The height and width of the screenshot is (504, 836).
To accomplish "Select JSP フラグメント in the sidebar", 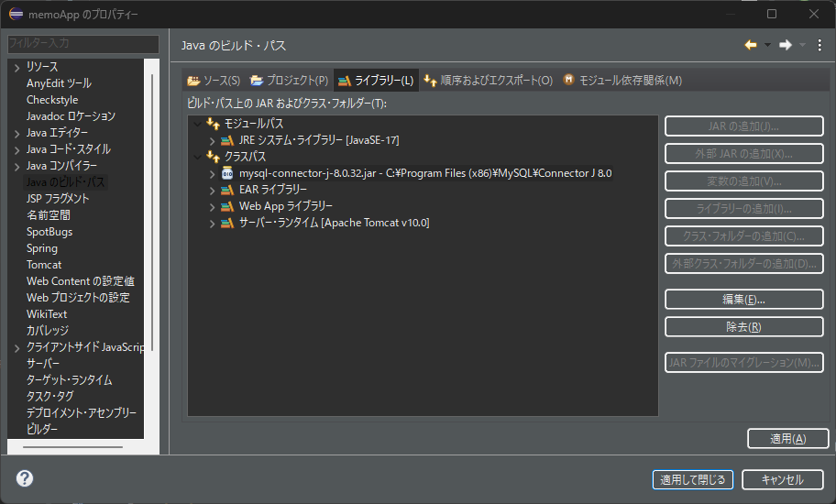I will [x=58, y=199].
